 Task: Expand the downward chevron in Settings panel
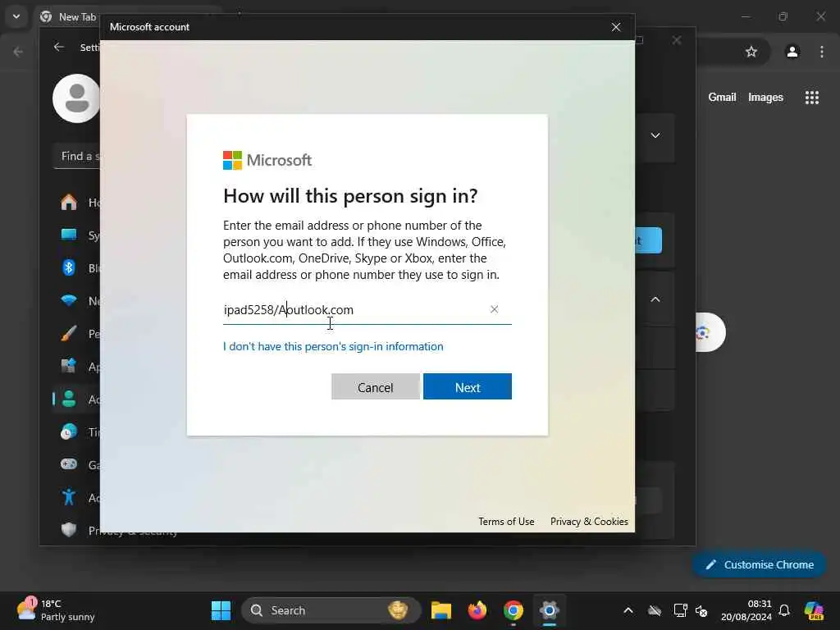point(655,135)
